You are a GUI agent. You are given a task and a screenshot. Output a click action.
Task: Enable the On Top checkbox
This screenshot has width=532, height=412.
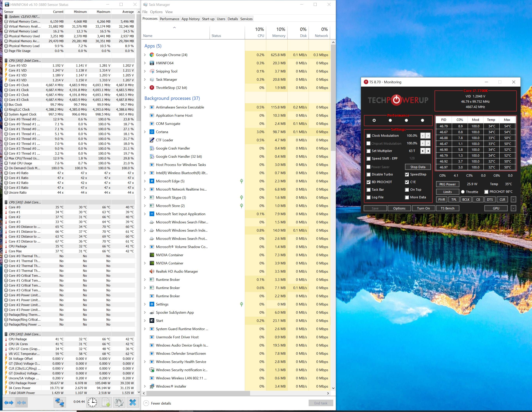pyautogui.click(x=407, y=190)
